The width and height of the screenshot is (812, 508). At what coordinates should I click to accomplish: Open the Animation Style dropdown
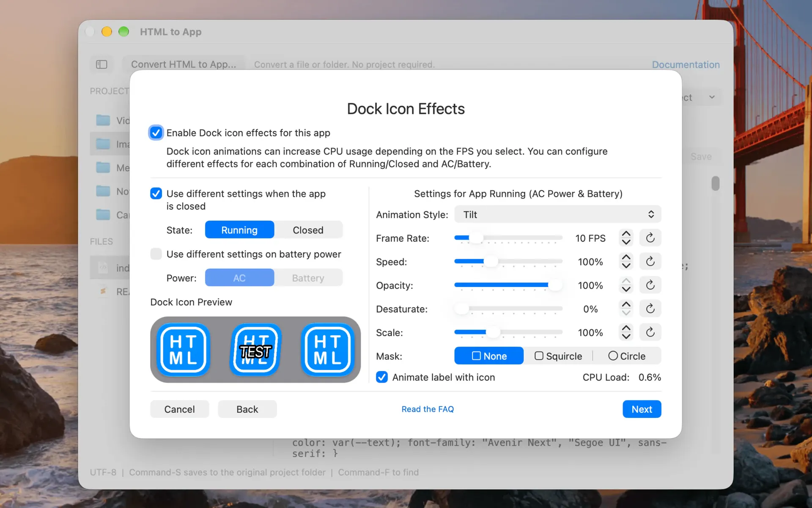[557, 215]
